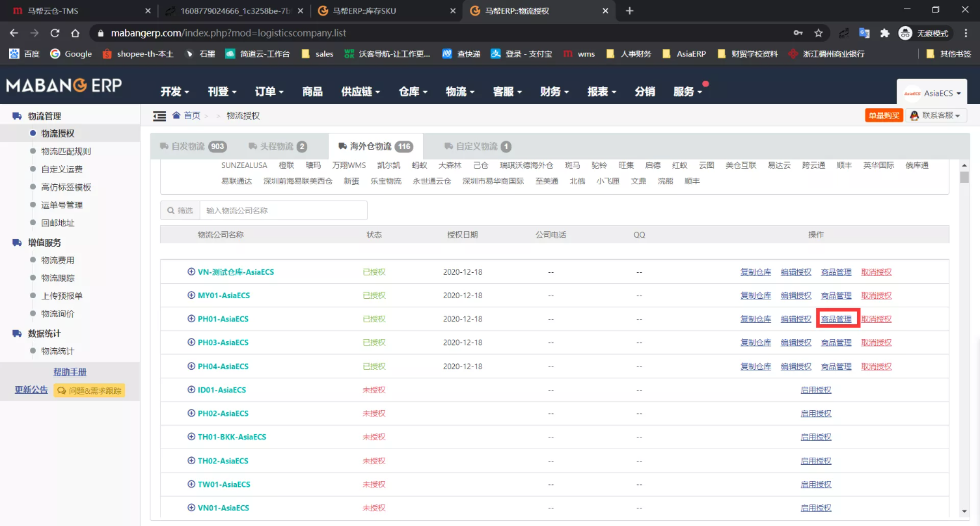
Task: Click the logistics list vertical scrollbar
Action: pyautogui.click(x=965, y=177)
